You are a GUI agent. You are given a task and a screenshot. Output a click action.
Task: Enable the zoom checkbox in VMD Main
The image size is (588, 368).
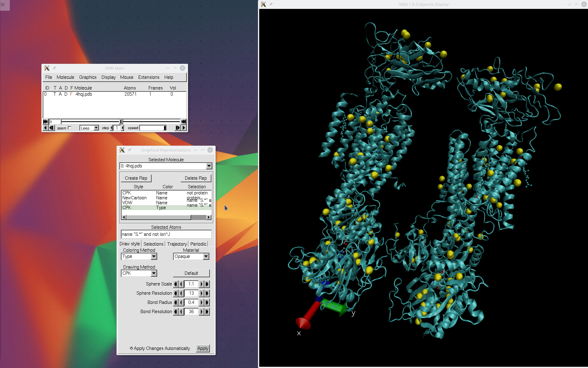[70, 128]
